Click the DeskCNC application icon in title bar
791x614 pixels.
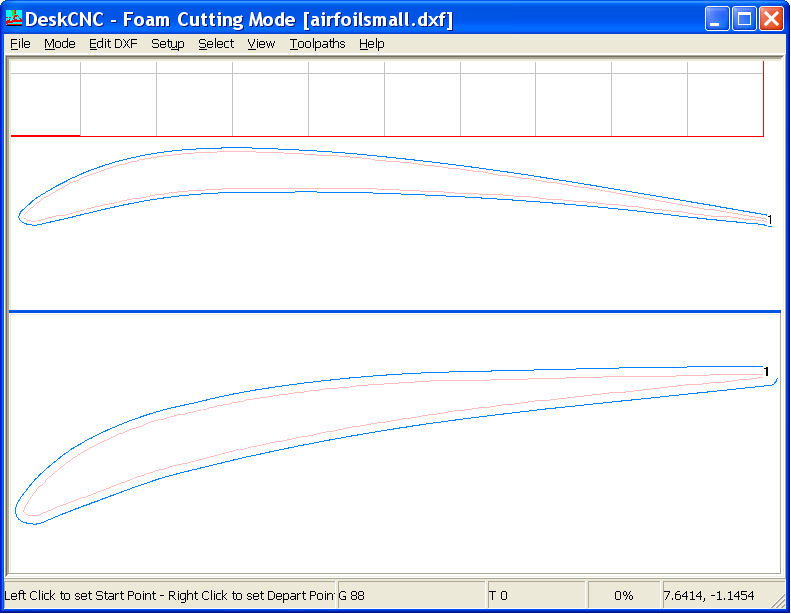click(14, 19)
